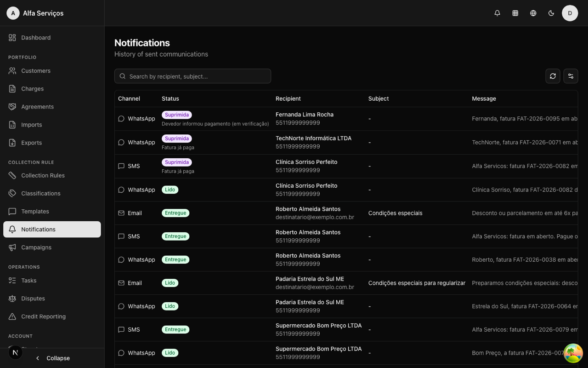Click the Message column header
This screenshot has height=368, width=588.
pyautogui.click(x=484, y=98)
